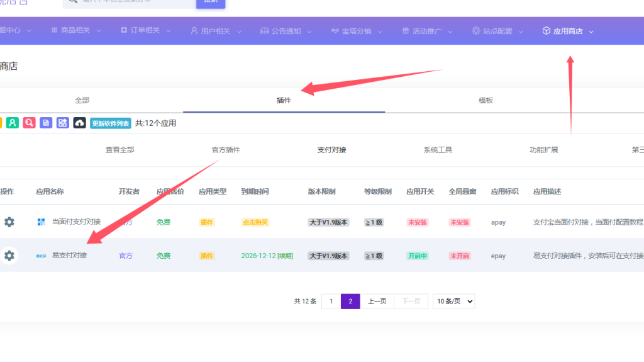Expand the 应用商店 navigation dropdown

point(568,31)
